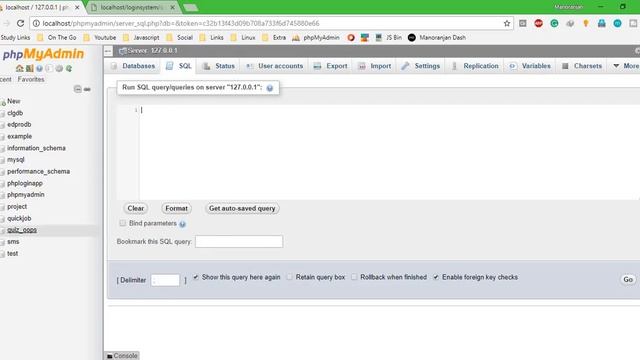Click the help icon beside Bind parameters
The width and height of the screenshot is (640, 360).
tap(182, 224)
